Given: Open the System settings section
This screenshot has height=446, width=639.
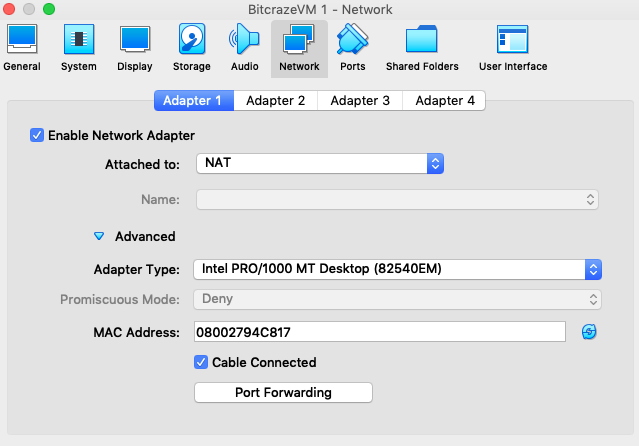Looking at the screenshot, I should pos(78,48).
